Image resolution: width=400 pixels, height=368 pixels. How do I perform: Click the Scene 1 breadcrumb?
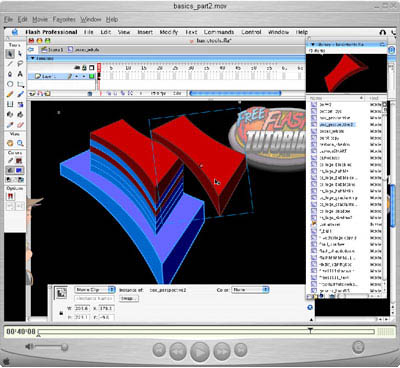pyautogui.click(x=52, y=49)
